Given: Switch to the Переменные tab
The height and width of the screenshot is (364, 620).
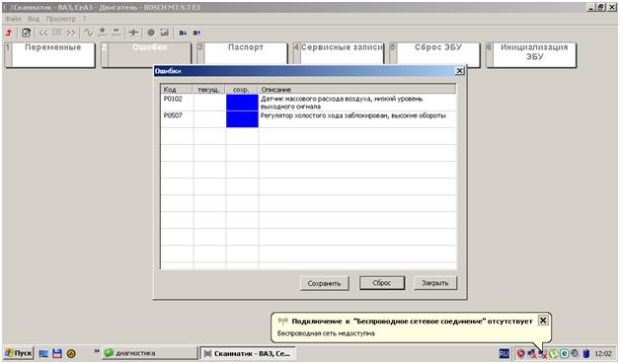Looking at the screenshot, I should pos(50,55).
